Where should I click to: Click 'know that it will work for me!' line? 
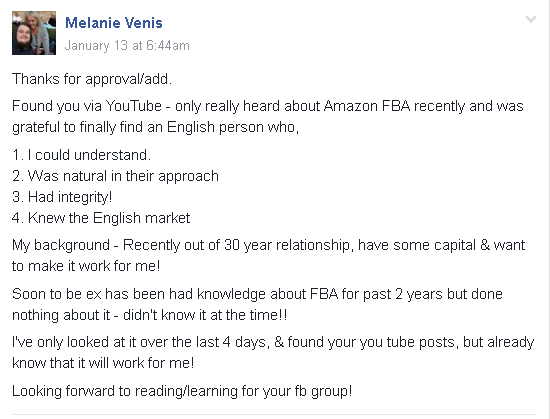pyautogui.click(x=103, y=363)
